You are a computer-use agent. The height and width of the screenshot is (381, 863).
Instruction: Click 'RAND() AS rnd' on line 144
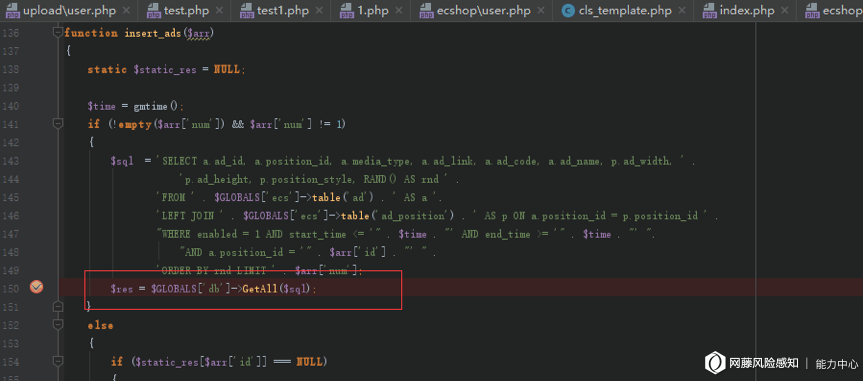pos(401,179)
